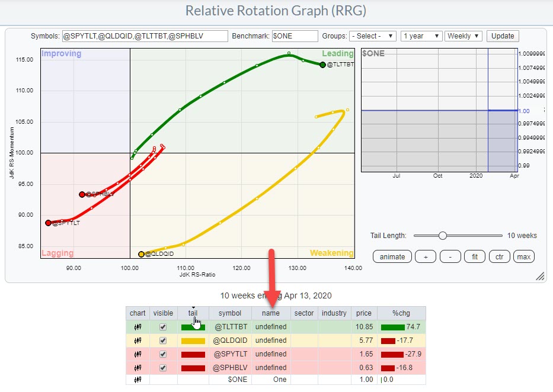
Task: Click the minus zoom-out button
Action: pos(450,256)
